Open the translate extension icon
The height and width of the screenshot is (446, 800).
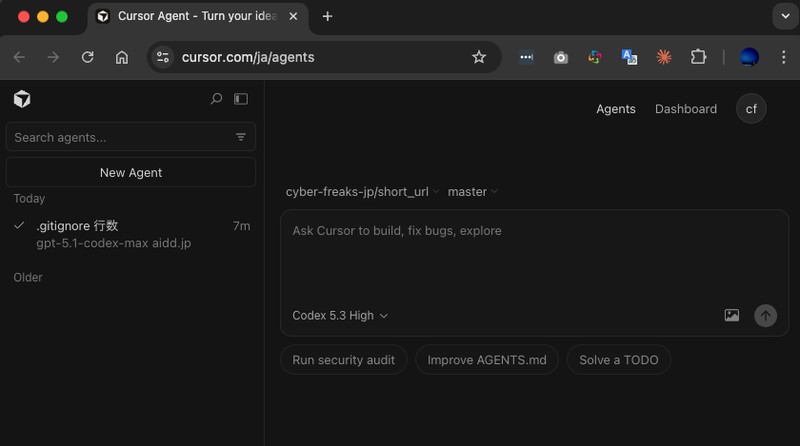click(629, 57)
